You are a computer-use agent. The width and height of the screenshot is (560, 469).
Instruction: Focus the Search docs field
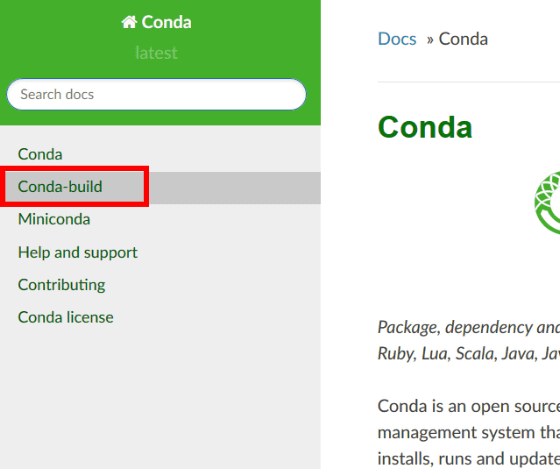pos(156,94)
